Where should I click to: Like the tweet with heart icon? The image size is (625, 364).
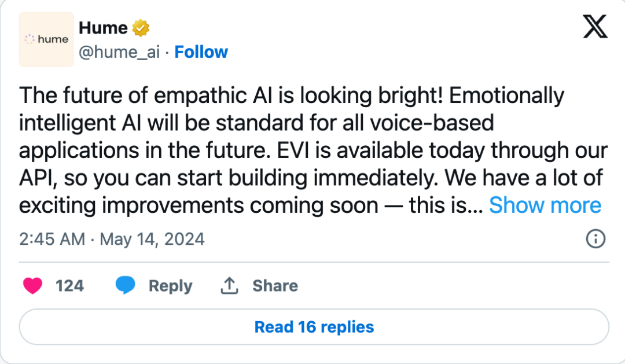coord(32,286)
